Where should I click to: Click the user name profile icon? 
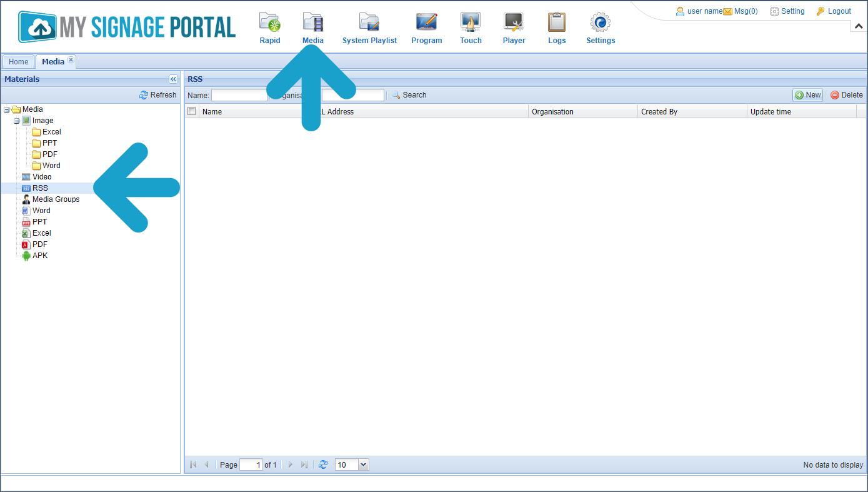(681, 11)
